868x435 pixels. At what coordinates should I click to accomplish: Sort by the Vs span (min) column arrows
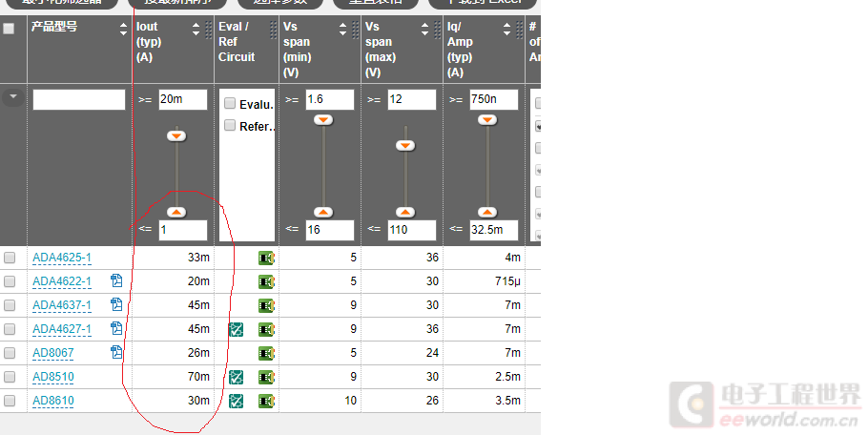point(342,29)
